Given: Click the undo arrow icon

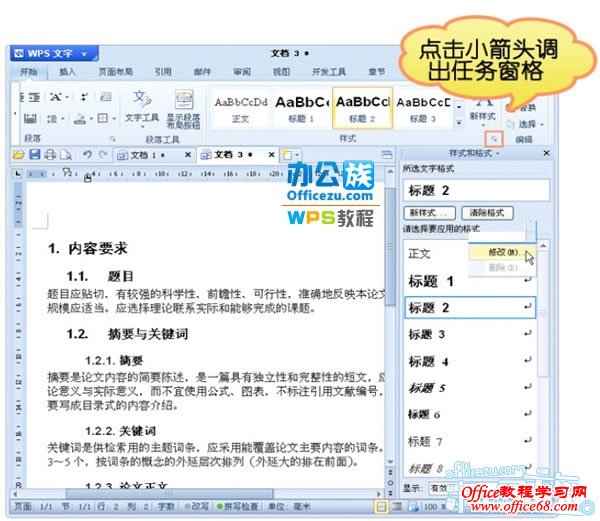Looking at the screenshot, I should 88,155.
